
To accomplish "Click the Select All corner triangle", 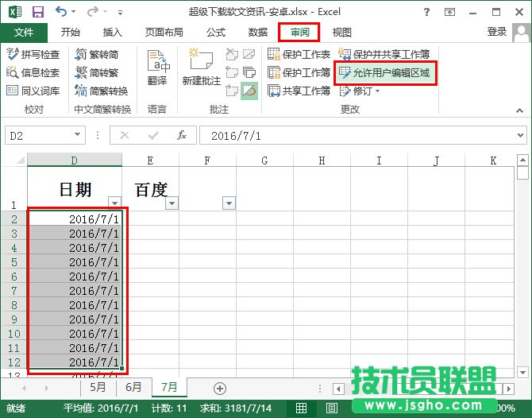I will [x=21, y=160].
